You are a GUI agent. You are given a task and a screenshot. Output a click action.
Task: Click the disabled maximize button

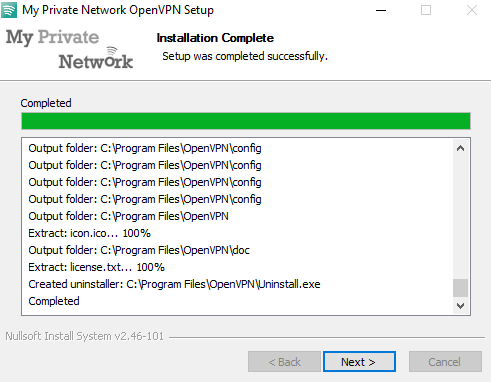click(x=426, y=10)
